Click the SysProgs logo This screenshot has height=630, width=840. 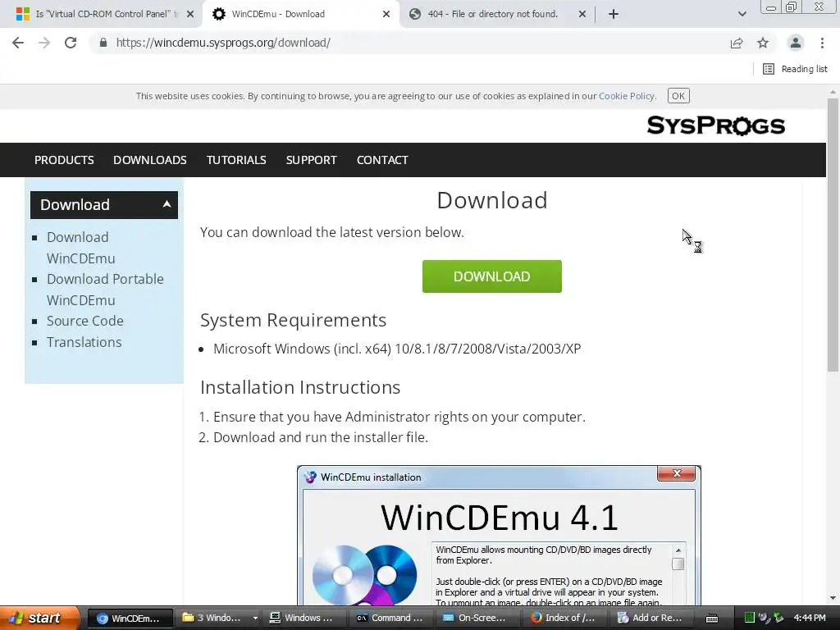click(715, 126)
